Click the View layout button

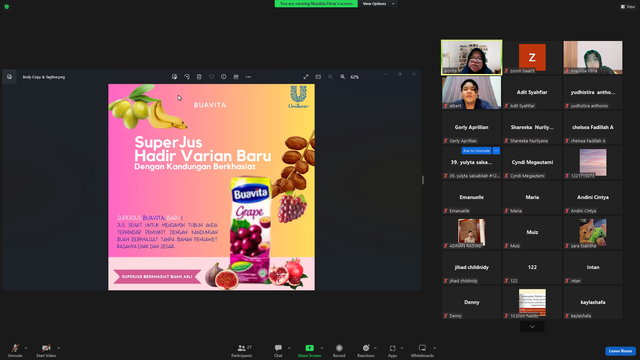click(x=628, y=7)
